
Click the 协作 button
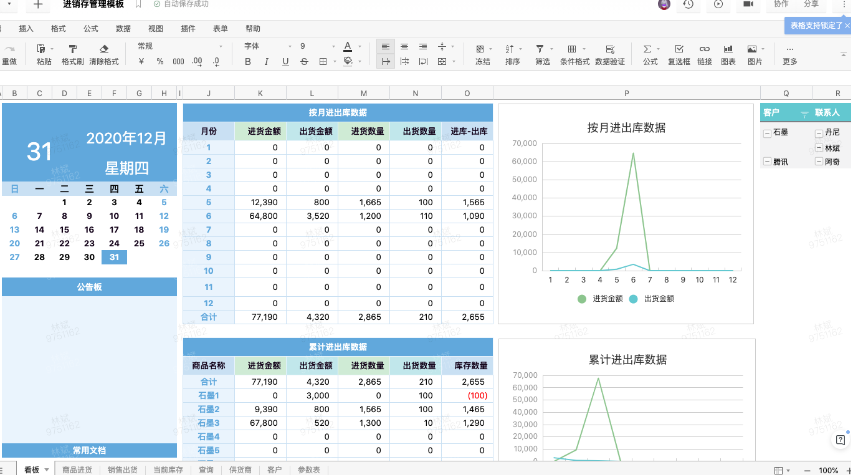point(781,4)
